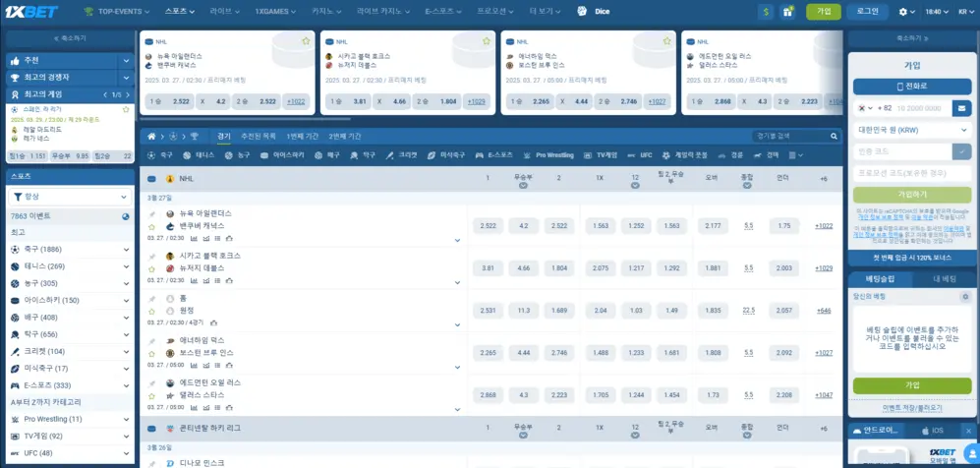Select 아이스하키 in the sports icon bar
Screen dimensions: 980x468
tap(282, 155)
